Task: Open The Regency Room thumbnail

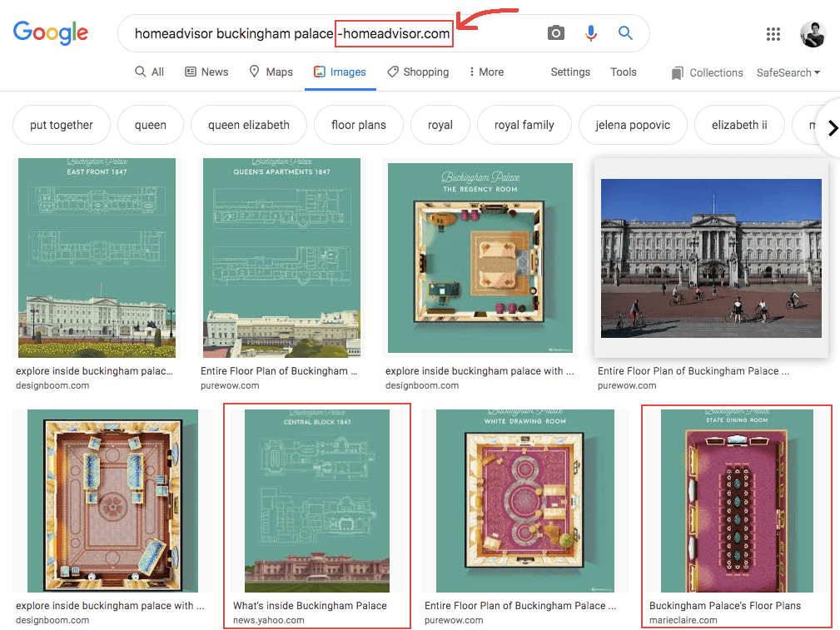Action: 480,258
